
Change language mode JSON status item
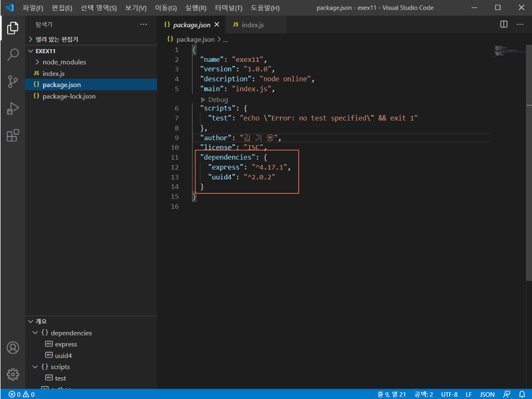[x=487, y=394]
